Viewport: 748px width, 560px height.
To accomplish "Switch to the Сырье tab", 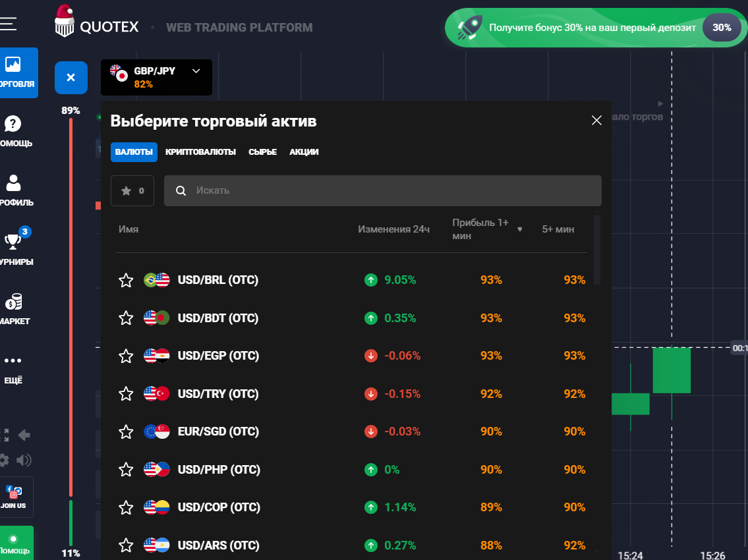I will coord(262,152).
